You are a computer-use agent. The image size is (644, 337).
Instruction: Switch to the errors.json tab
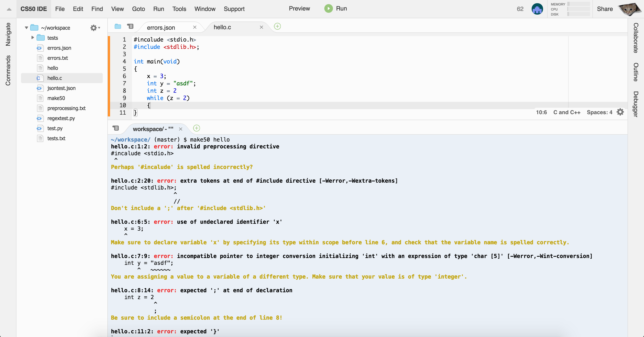click(x=161, y=27)
